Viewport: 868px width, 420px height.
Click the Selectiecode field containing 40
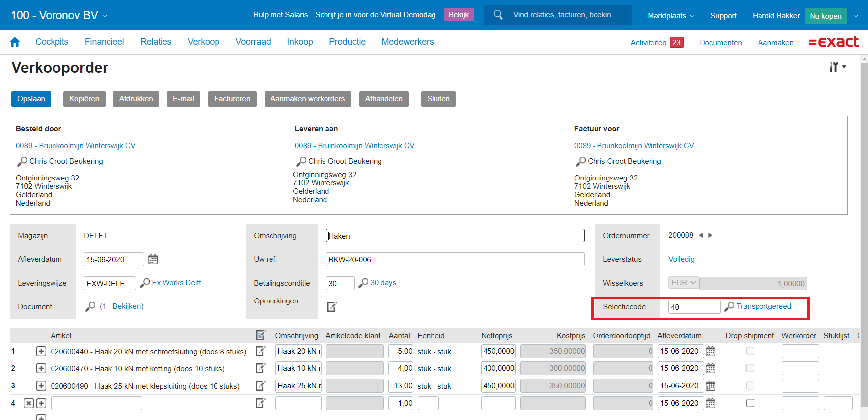[695, 307]
